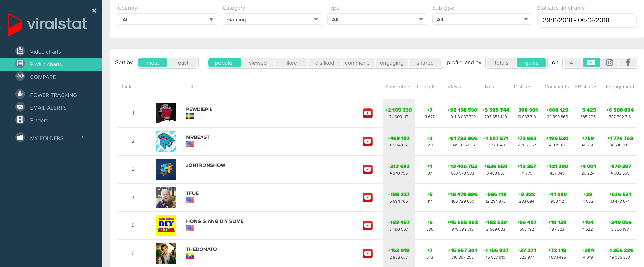644x267 pixels.
Task: Click the Finders film icon
Action: (x=20, y=120)
